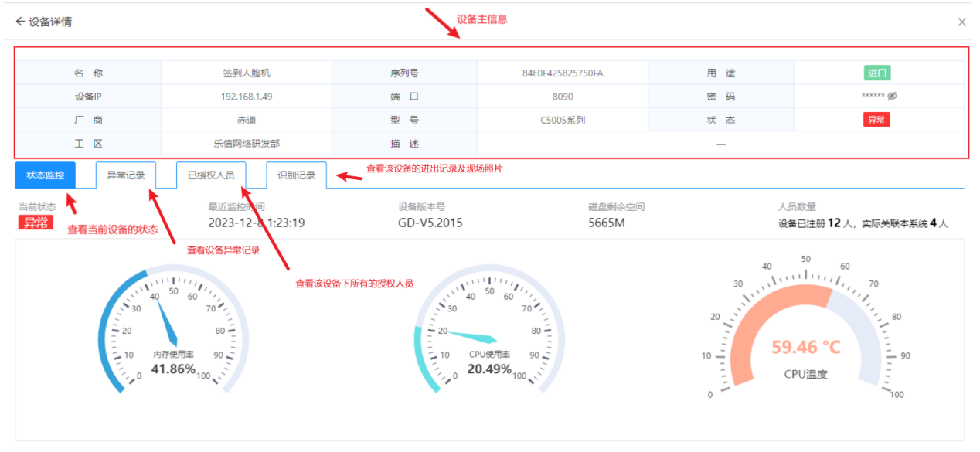Image resolution: width=980 pixels, height=452 pixels.
Task: Click the port value 8090
Action: (562, 97)
